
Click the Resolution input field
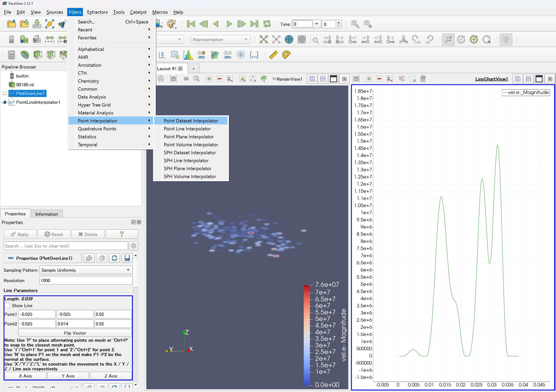coord(86,280)
